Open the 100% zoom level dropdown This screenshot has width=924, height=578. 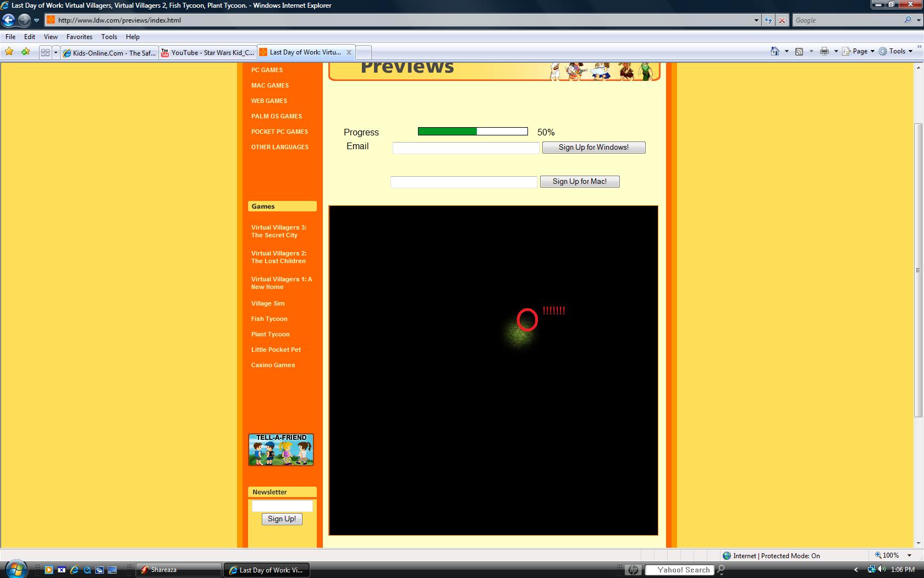[x=909, y=555]
